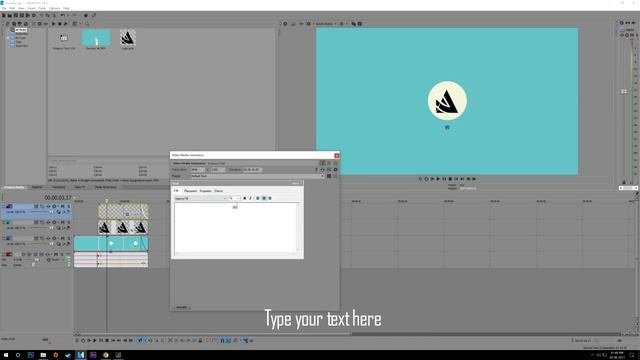Solo the third video track
The height and width of the screenshot is (360, 640).
tap(69, 238)
